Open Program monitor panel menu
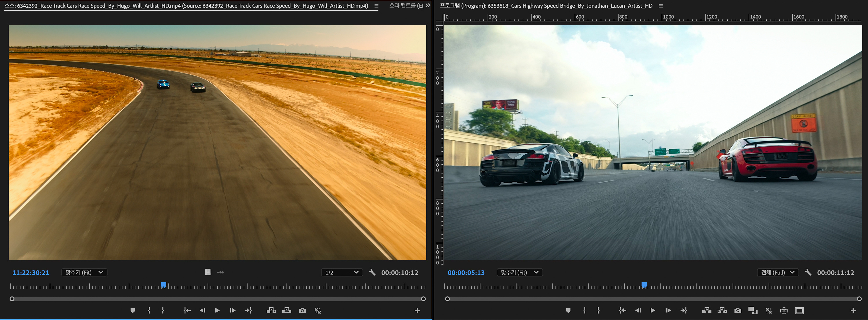The width and height of the screenshot is (868, 320). pyautogui.click(x=661, y=6)
